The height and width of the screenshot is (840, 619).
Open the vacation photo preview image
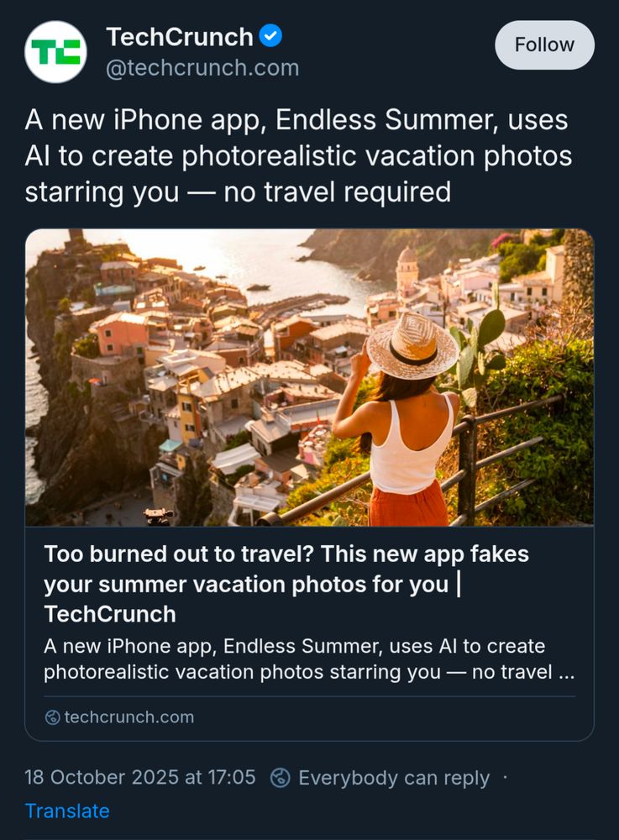(309, 378)
